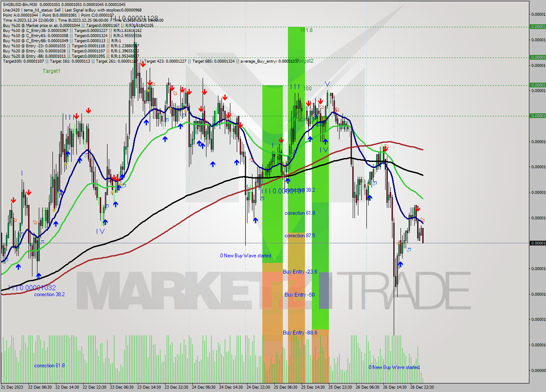Click correction 61.8 label over the volume bars
The height and width of the screenshot is (392, 546).
tap(49, 366)
